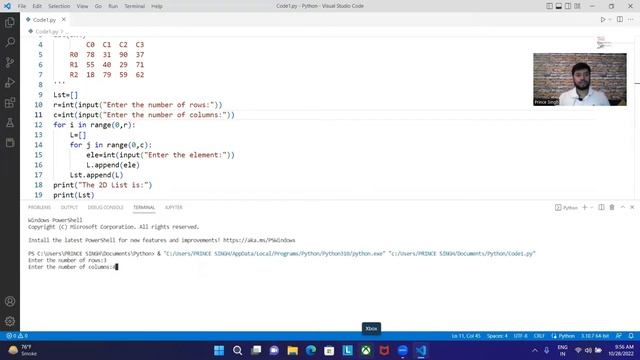
Task: Switch to the Terminal panel tab
Action: (144, 207)
